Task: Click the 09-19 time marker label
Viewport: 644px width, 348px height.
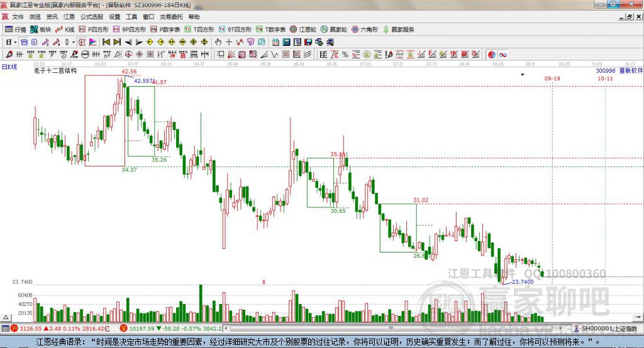Action: (x=552, y=79)
